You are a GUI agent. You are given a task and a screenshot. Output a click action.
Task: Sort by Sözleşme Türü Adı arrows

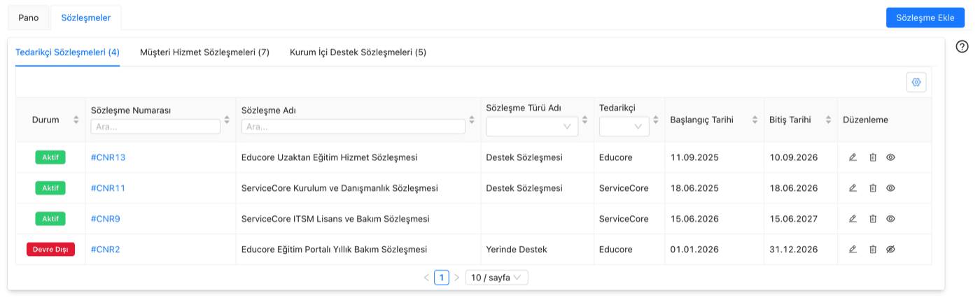tap(584, 120)
